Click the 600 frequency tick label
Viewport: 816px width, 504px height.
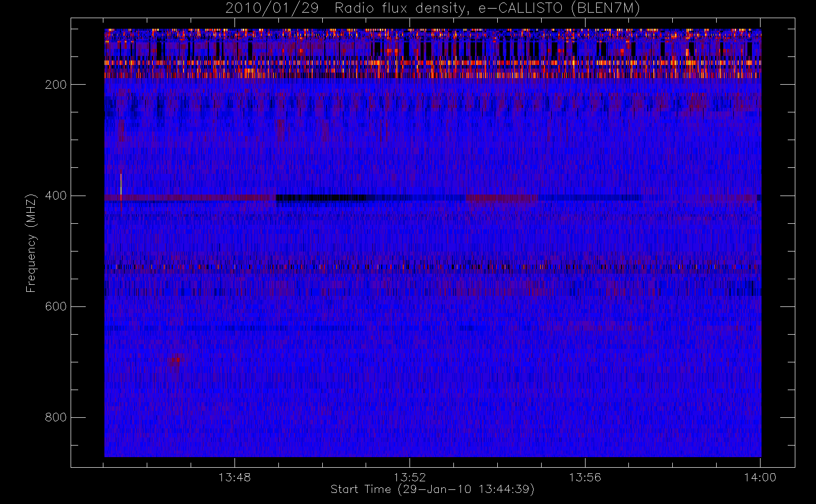[55, 306]
